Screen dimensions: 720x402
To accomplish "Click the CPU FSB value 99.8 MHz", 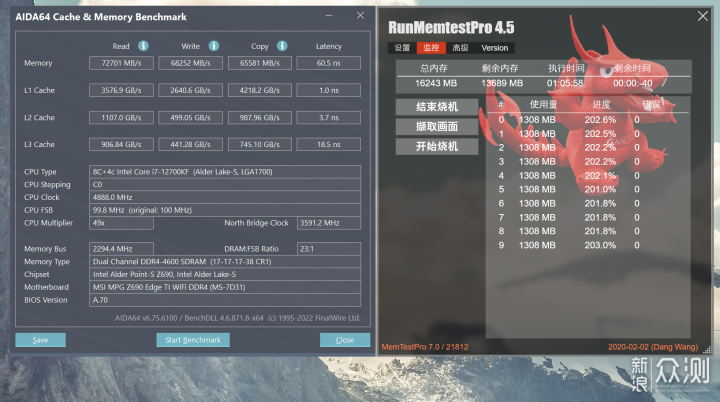I will coord(225,210).
